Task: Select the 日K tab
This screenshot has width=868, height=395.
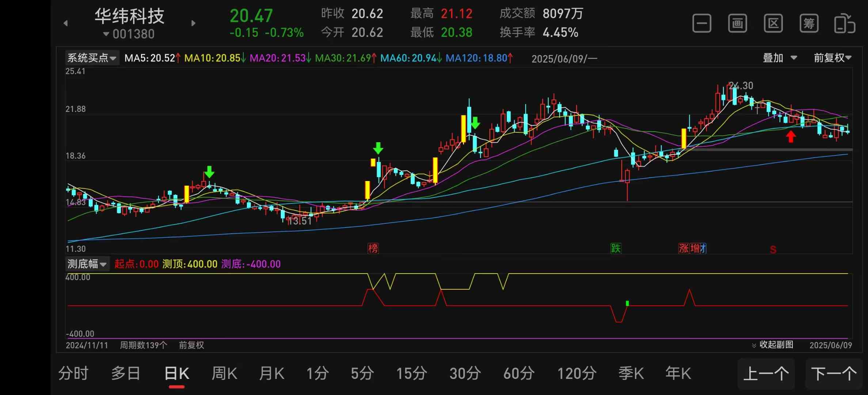Action: click(177, 373)
